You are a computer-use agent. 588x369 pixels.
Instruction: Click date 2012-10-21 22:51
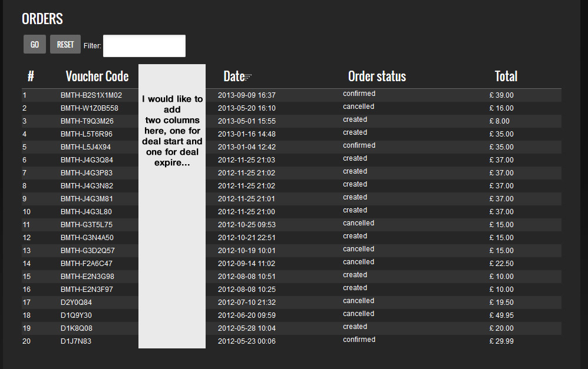(x=247, y=238)
